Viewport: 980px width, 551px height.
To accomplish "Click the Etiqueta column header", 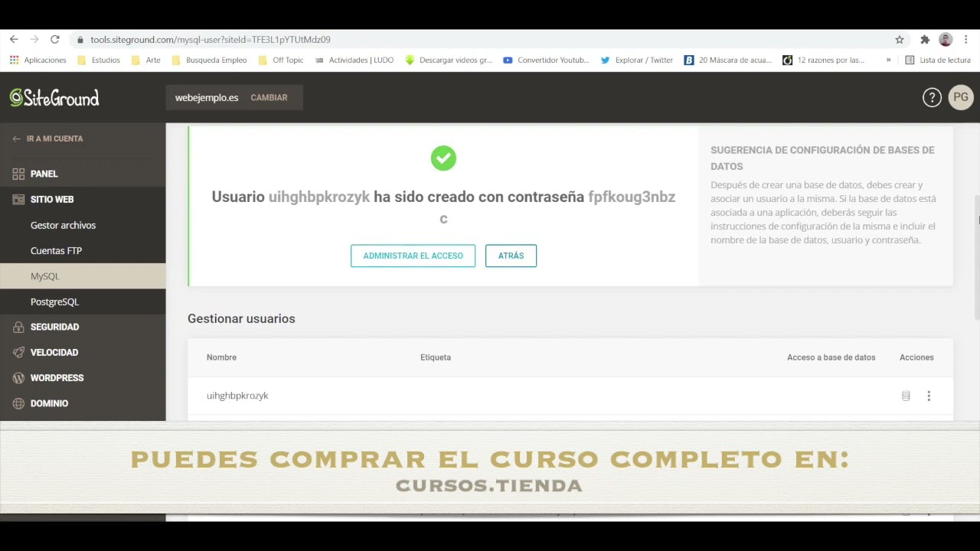I will 436,357.
